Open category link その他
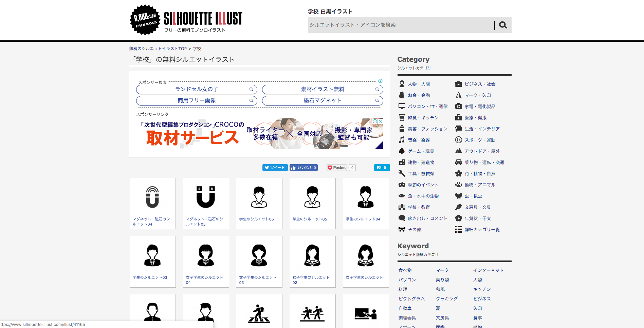This screenshot has width=644, height=328. click(414, 230)
